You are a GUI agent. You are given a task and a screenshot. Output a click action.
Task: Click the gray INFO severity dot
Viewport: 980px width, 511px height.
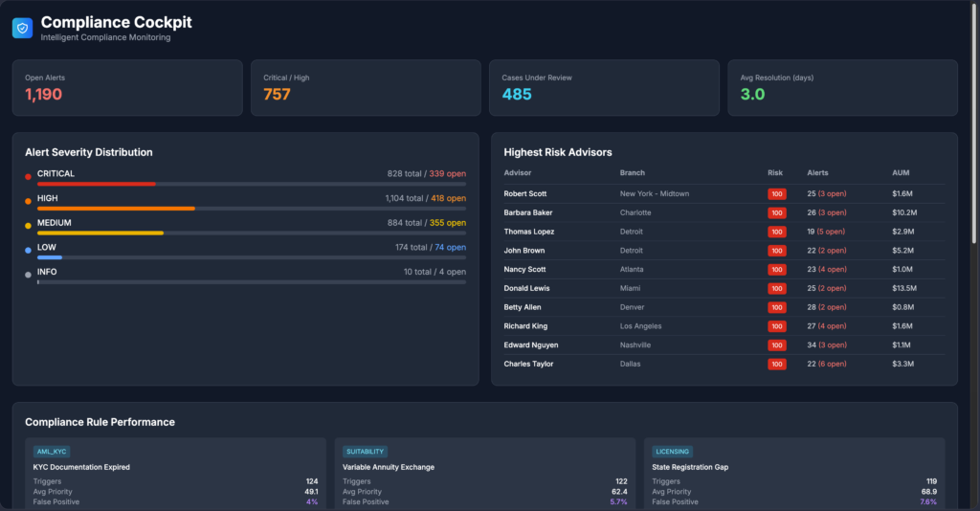[28, 275]
